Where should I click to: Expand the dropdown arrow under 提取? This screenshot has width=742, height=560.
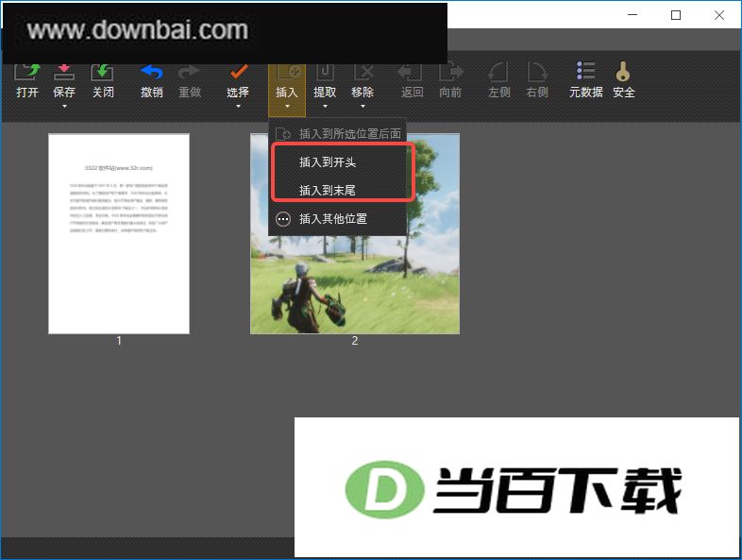pos(325,107)
